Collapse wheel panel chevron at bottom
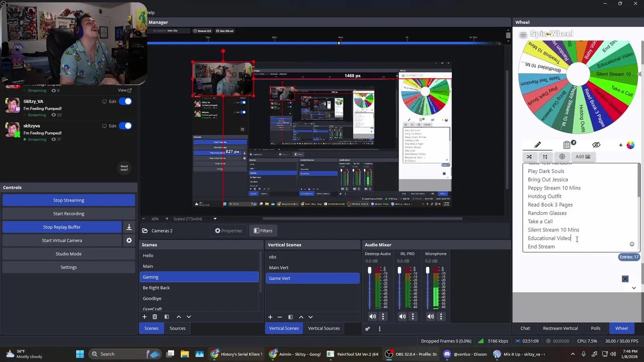Image resolution: width=644 pixels, height=362 pixels. coord(633,288)
